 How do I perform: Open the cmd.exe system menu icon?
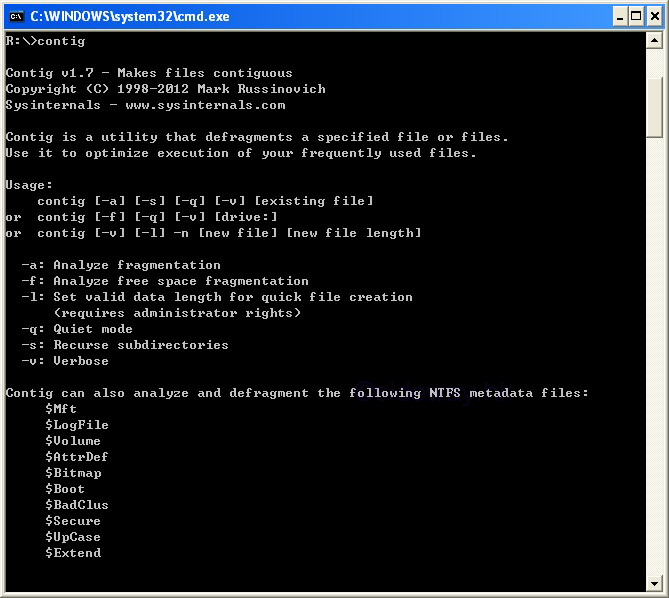(x=16, y=17)
